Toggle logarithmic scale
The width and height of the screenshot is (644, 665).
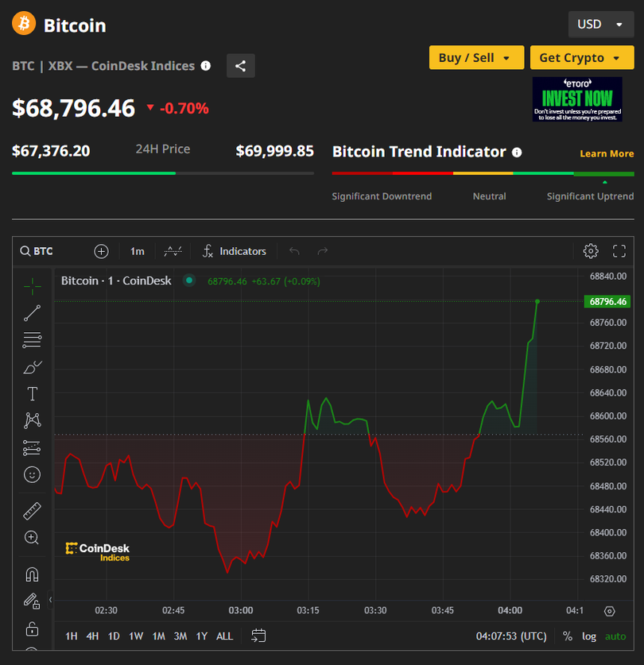[x=588, y=636]
